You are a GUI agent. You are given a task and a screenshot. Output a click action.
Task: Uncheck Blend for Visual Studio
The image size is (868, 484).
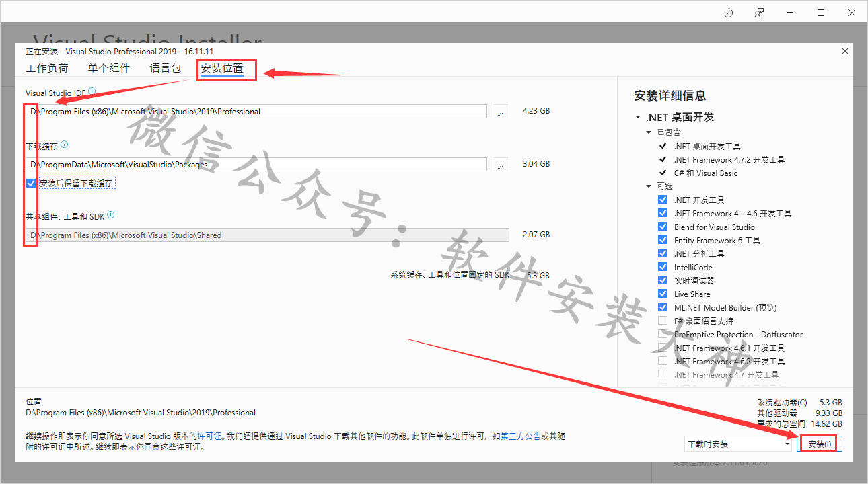tap(663, 227)
